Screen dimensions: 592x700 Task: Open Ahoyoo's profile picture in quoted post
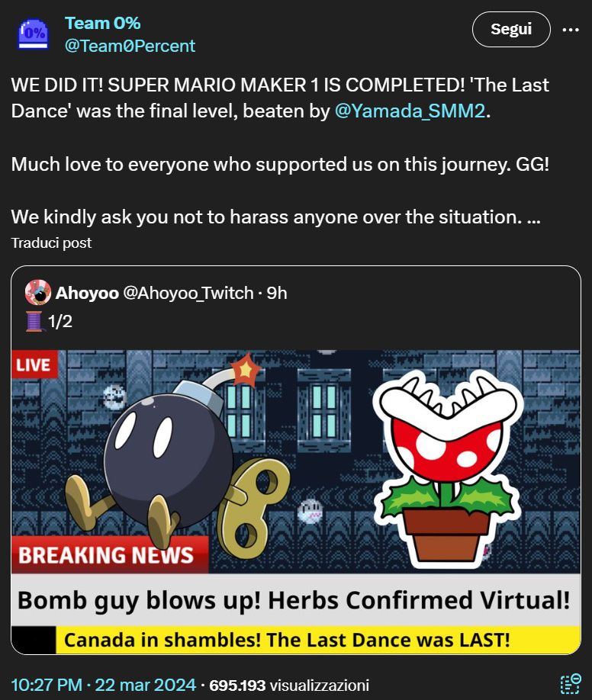[x=38, y=292]
